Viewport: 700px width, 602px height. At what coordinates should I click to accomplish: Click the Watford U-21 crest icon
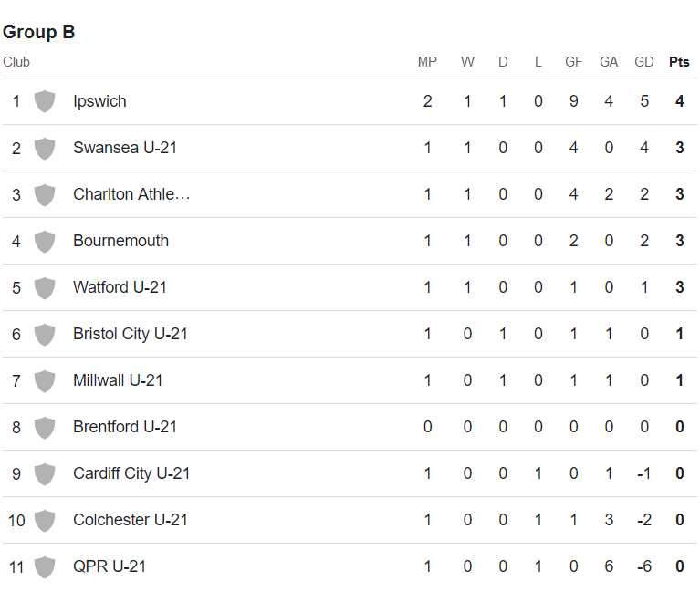click(x=45, y=287)
